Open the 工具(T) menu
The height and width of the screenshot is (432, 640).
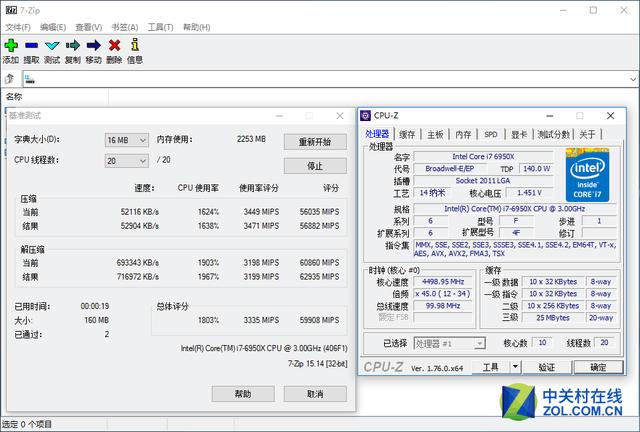160,27
